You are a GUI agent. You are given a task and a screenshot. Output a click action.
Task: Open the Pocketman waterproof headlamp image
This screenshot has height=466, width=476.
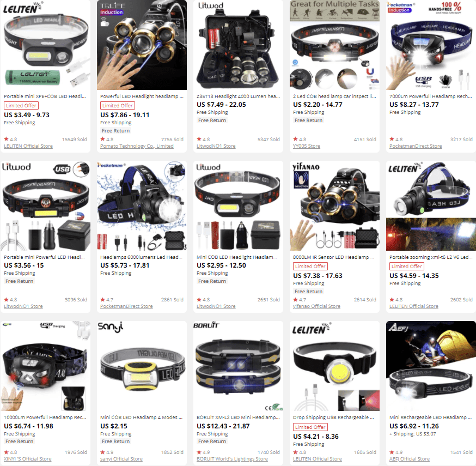tap(142, 205)
